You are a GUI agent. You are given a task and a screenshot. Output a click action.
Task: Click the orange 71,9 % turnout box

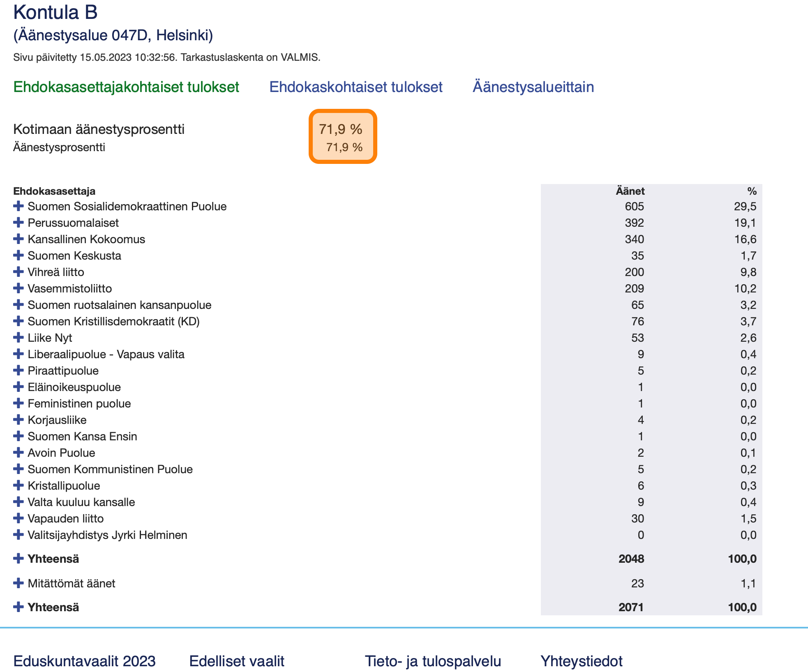click(343, 136)
